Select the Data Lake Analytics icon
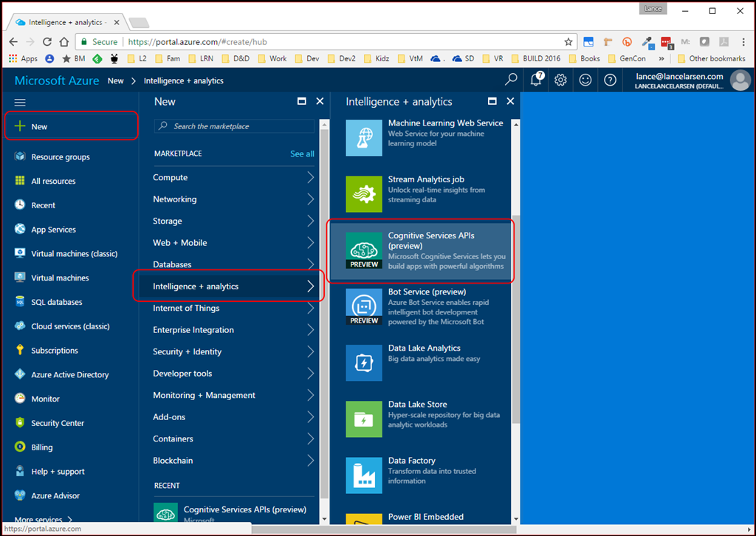Screen dimensions: 756x536 pos(364,363)
